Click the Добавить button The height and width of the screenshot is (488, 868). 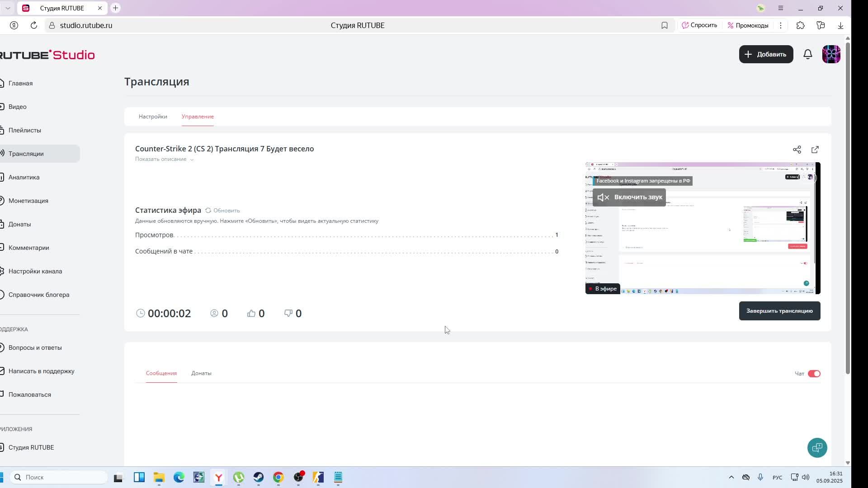[765, 54]
